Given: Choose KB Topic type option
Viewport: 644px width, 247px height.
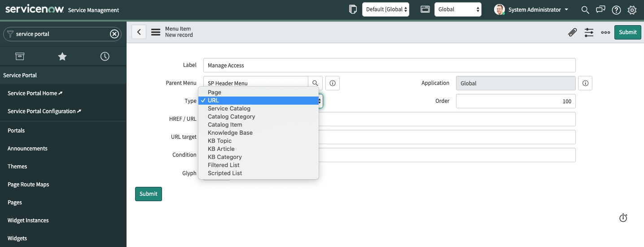Looking at the screenshot, I should click(258, 141).
